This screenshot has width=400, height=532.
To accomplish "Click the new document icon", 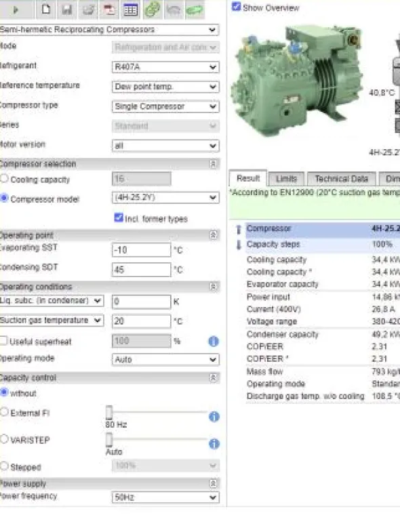I will click(46, 9).
